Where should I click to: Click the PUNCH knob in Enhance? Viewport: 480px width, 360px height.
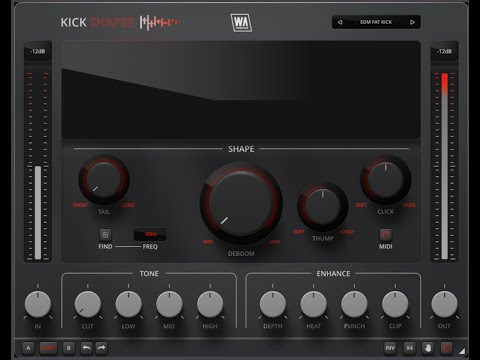click(354, 304)
